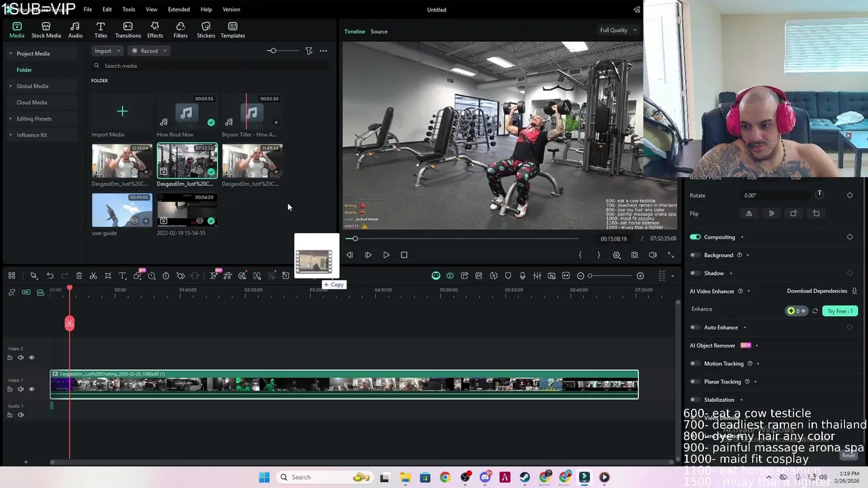Image resolution: width=868 pixels, height=488 pixels.
Task: Click the preview volume speaker icon
Action: coord(652,255)
